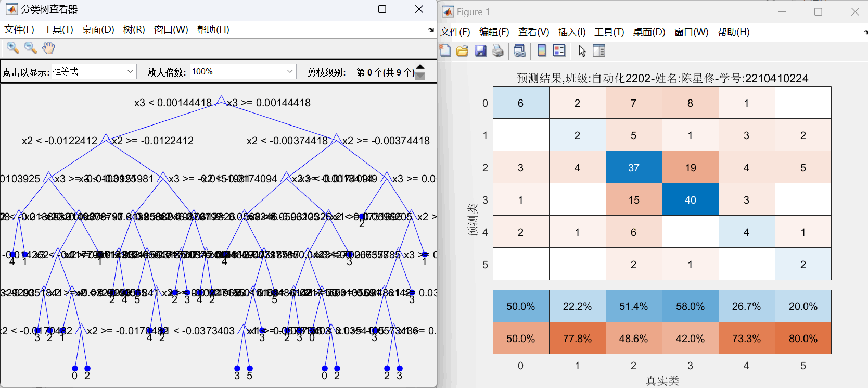Save the figure with floppy disk icon
The height and width of the screenshot is (388, 868).
coord(480,51)
